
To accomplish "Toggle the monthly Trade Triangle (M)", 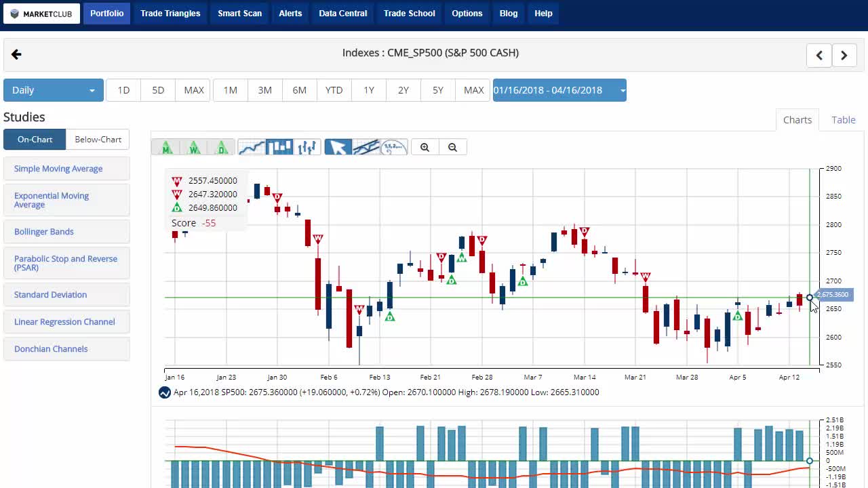I will pos(165,147).
